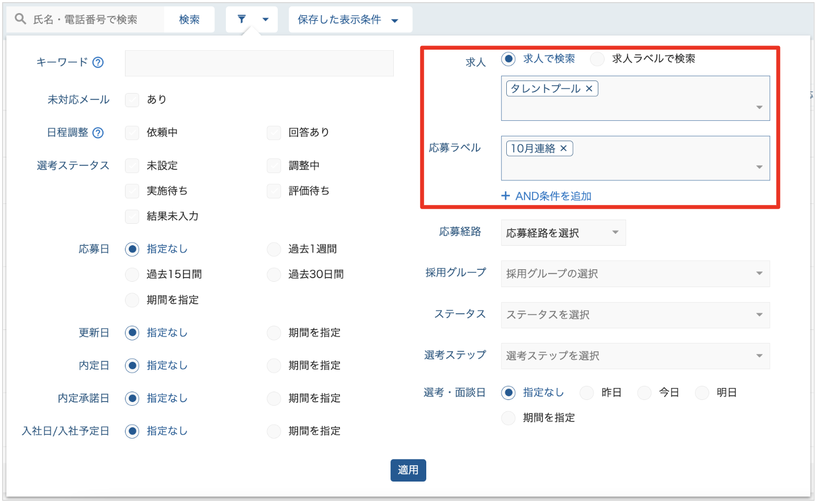Select 指定なし for 入社日/入社予定日

[x=132, y=431]
